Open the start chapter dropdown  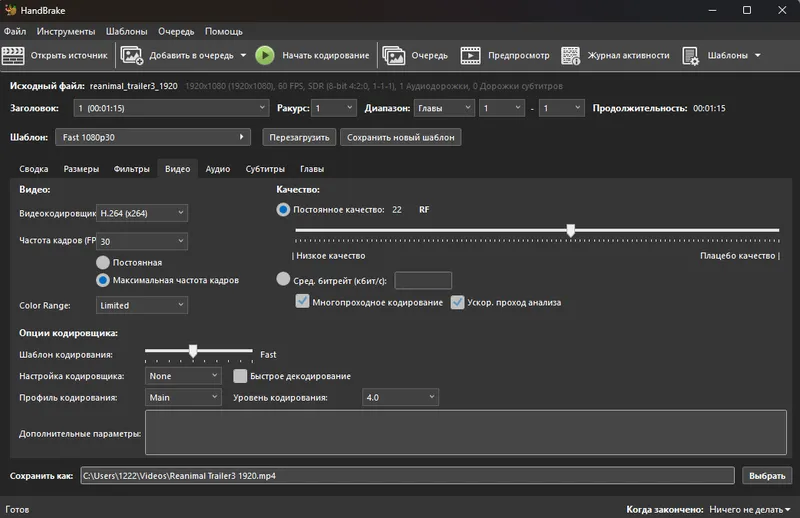(x=502, y=108)
